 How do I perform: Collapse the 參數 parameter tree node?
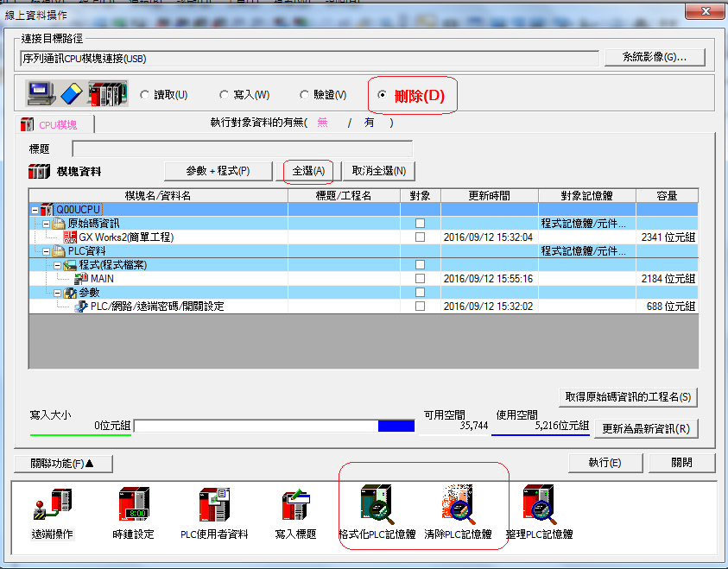(58, 293)
